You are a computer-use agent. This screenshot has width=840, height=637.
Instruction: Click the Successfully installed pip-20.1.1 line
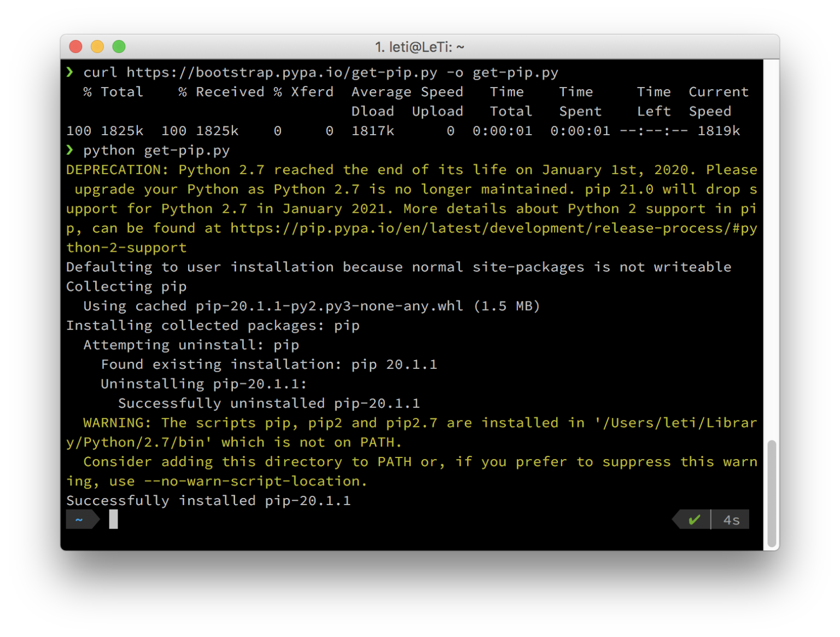point(208,501)
